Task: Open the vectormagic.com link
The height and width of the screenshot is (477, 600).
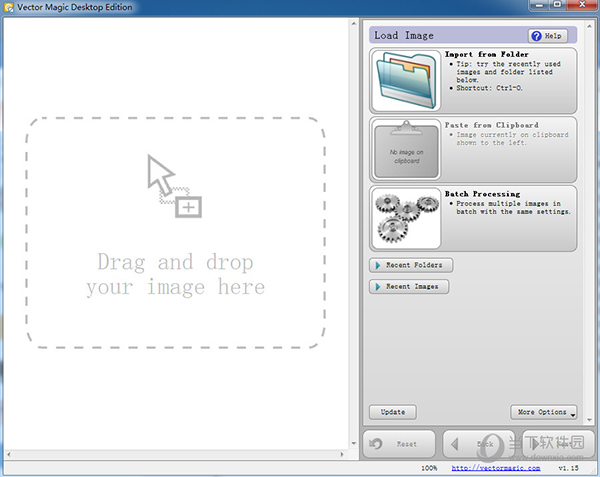Action: click(x=496, y=468)
